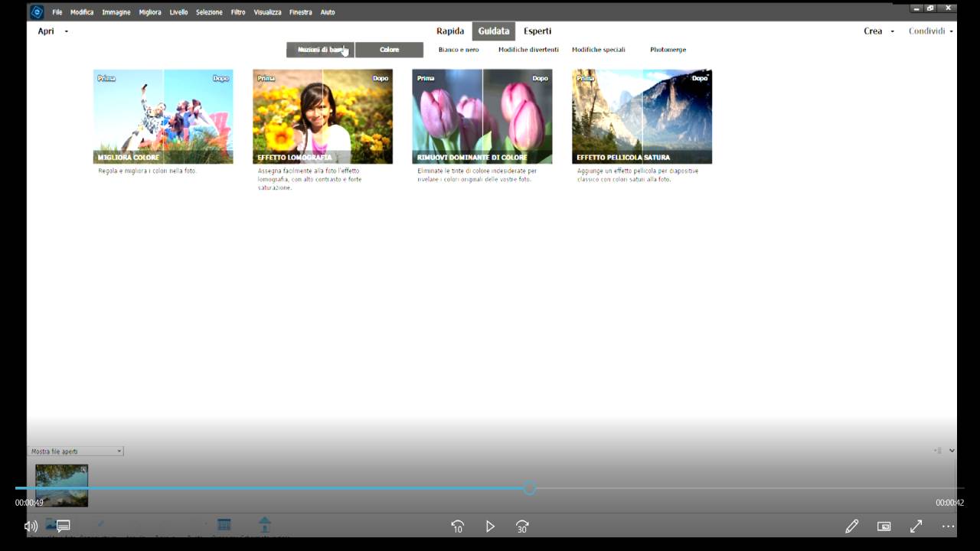
Task: Expand the Apri dropdown arrow
Action: coord(66,31)
